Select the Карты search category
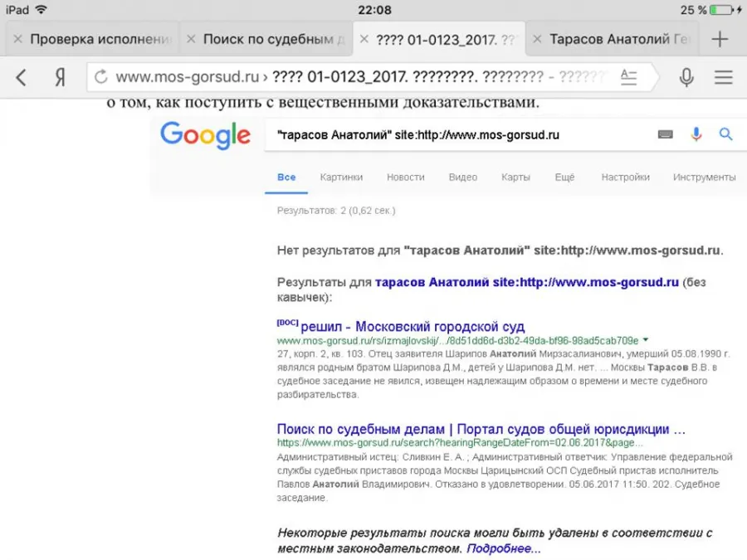The image size is (747, 560). [x=515, y=178]
